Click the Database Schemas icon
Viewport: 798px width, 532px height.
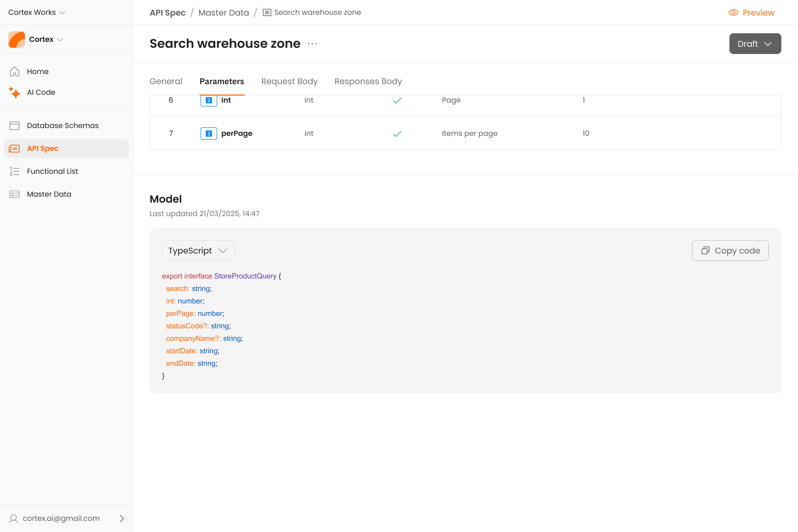[x=14, y=125]
